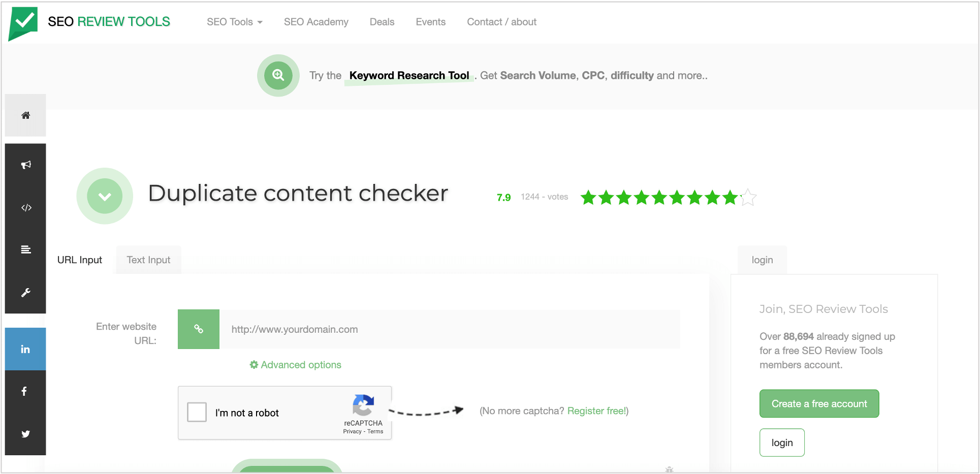Click the small bug icon at bottom
This screenshot has width=980, height=474.
(669, 469)
